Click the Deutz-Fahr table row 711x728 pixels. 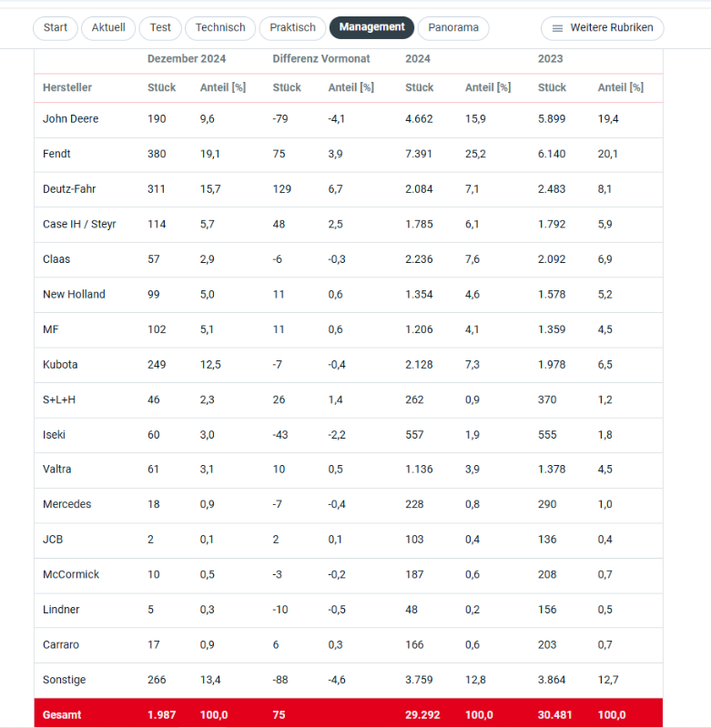click(x=349, y=189)
